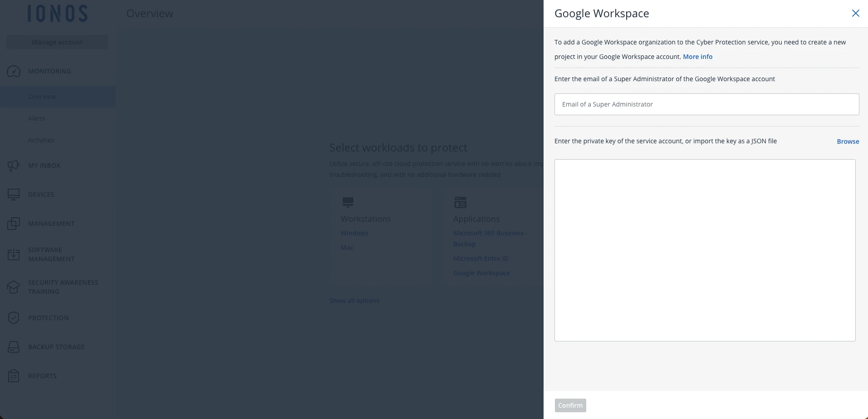The width and height of the screenshot is (868, 419).
Task: Open Security Awareness Training section
Action: tap(63, 287)
